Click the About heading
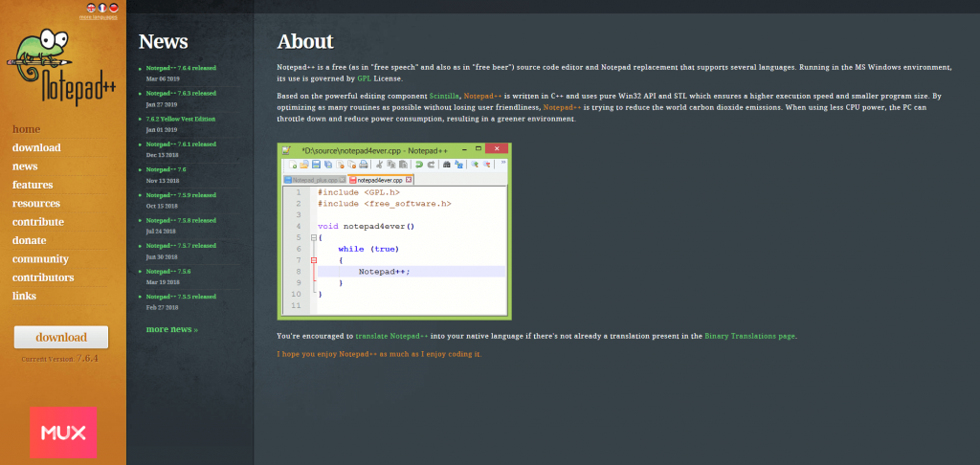 305,42
